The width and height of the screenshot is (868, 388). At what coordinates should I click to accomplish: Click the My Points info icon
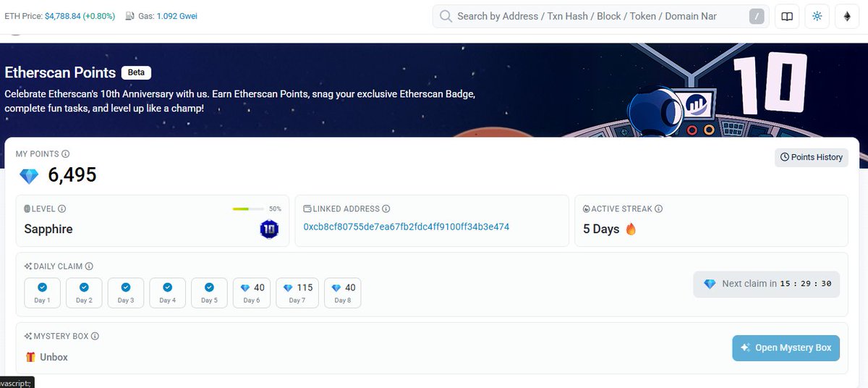[66, 154]
